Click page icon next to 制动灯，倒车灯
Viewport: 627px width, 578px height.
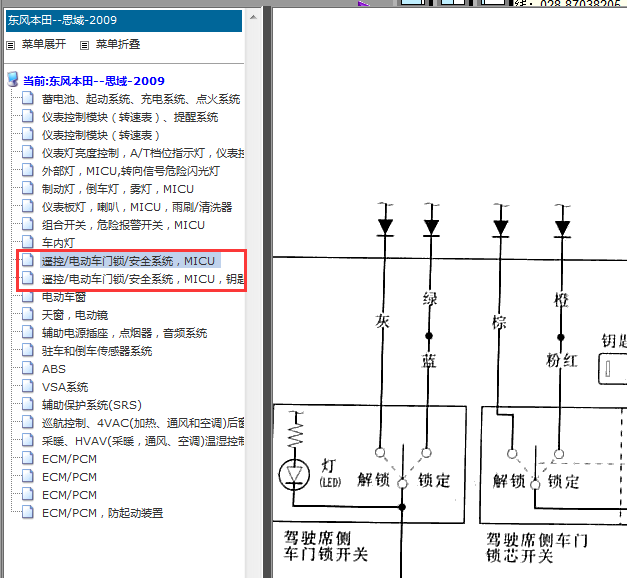click(28, 188)
